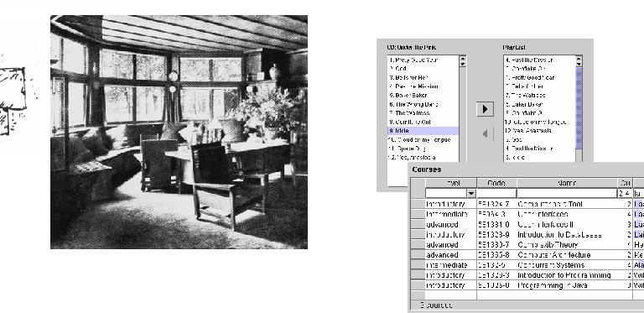
Task: Click the row header of Computer Architecture
Action: [418, 255]
